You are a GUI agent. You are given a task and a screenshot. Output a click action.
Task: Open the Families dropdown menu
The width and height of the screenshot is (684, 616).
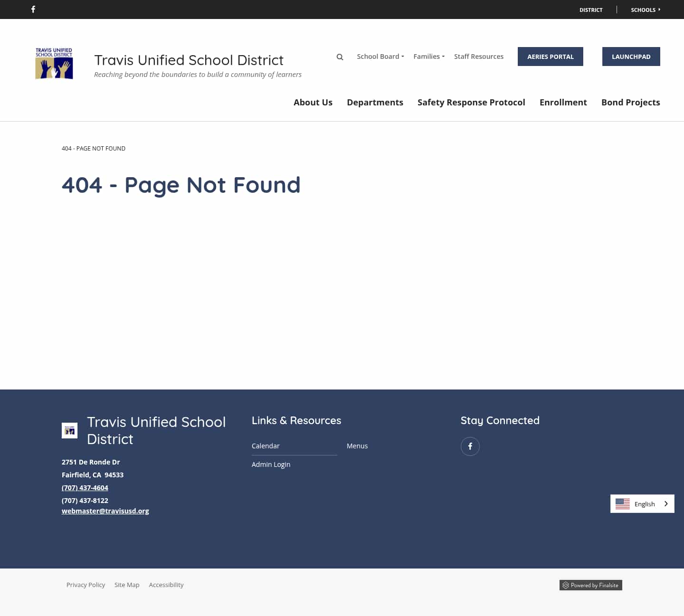pyautogui.click(x=428, y=56)
